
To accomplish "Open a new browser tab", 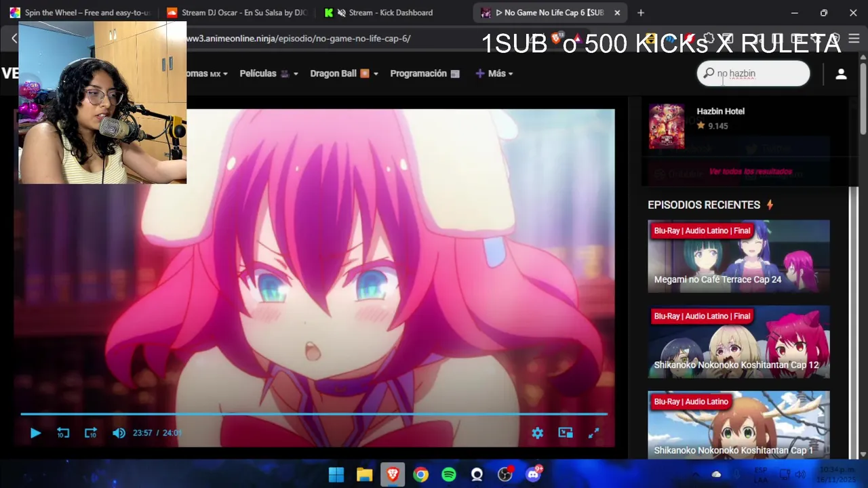I will [x=641, y=12].
